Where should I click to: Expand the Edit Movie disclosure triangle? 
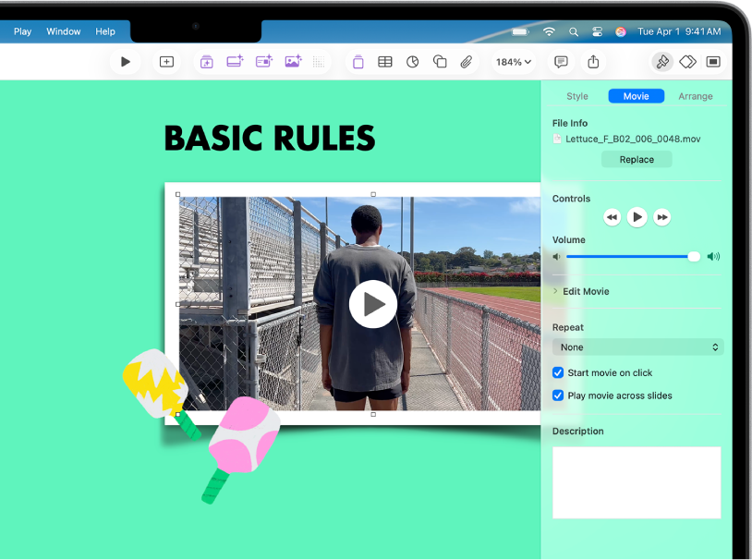point(553,291)
